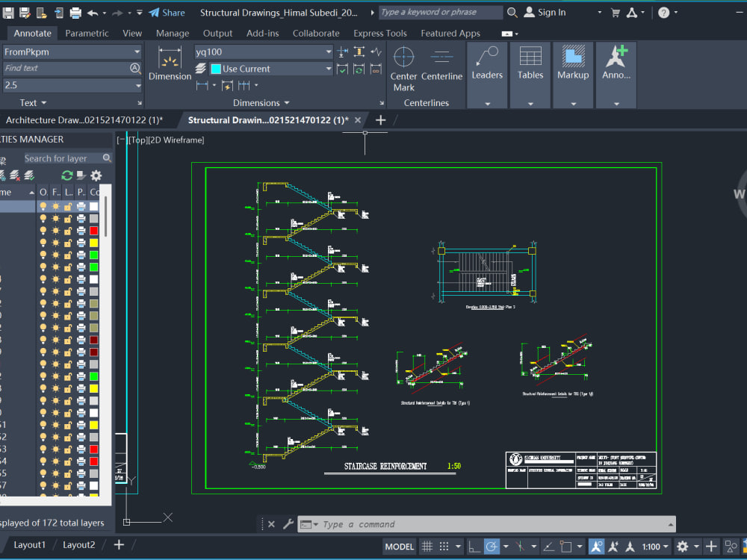The height and width of the screenshot is (560, 747).
Task: Open the Collaborate ribbon tab
Action: 316,34
